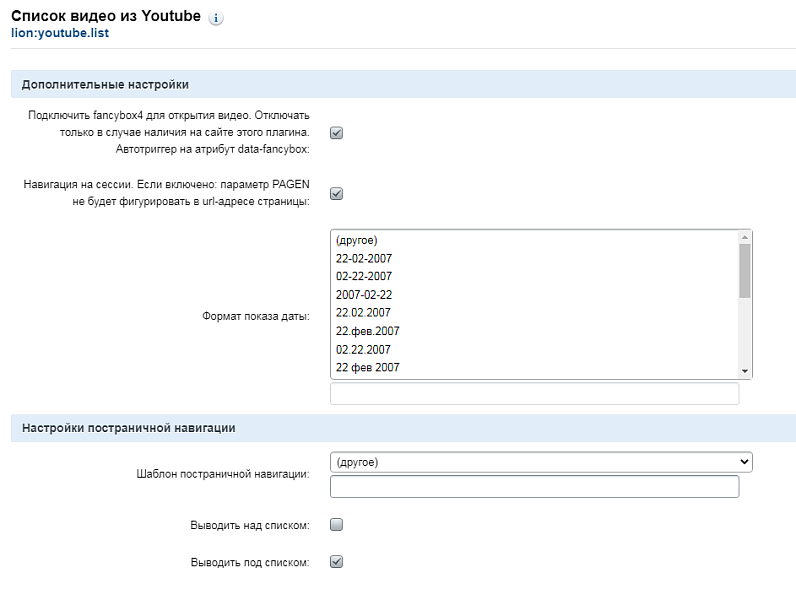The width and height of the screenshot is (796, 600).
Task: Click the info icon beside the title
Action: tap(217, 19)
